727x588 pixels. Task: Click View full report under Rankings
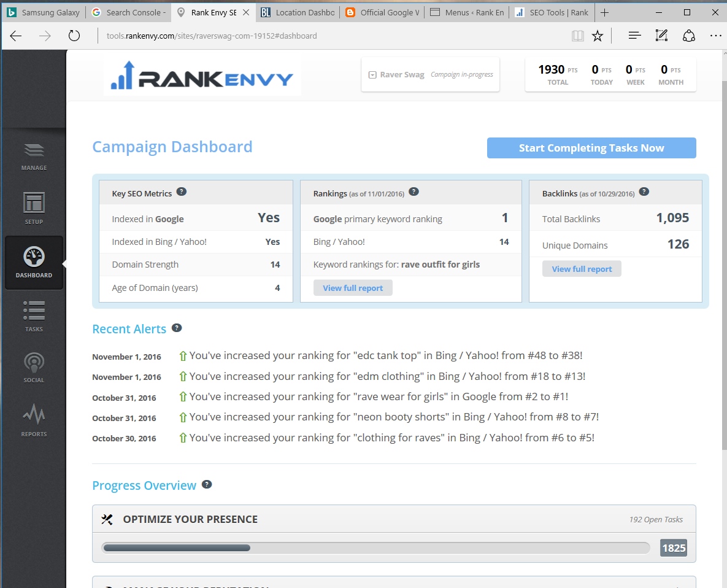(353, 287)
